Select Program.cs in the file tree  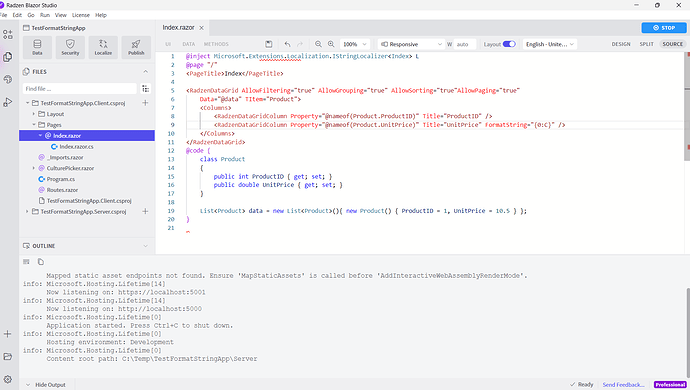click(x=61, y=179)
